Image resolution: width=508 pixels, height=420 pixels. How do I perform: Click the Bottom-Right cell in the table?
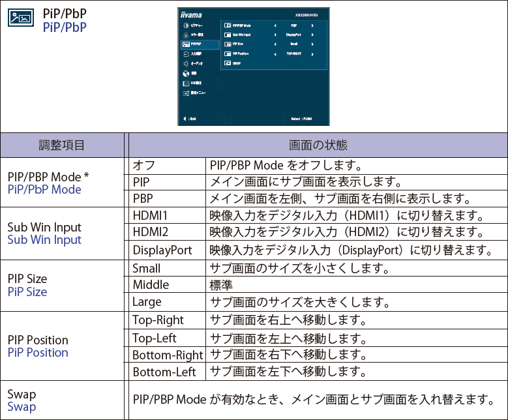167,355
